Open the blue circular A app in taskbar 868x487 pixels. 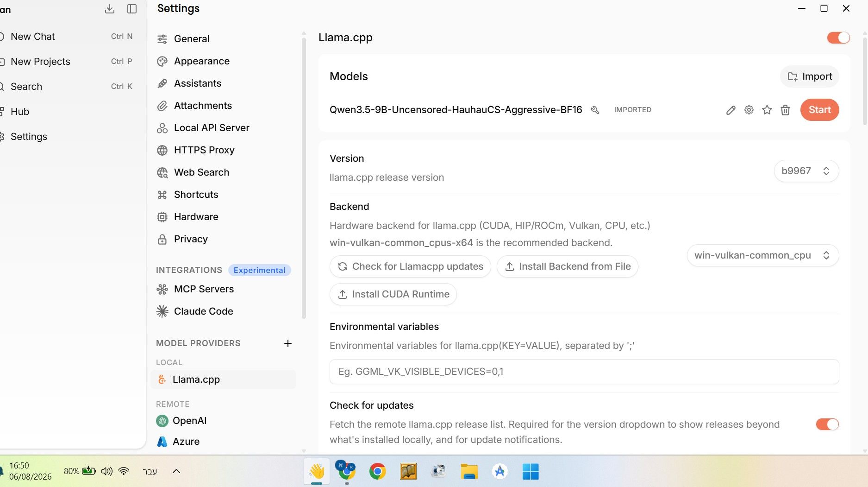pyautogui.click(x=500, y=472)
